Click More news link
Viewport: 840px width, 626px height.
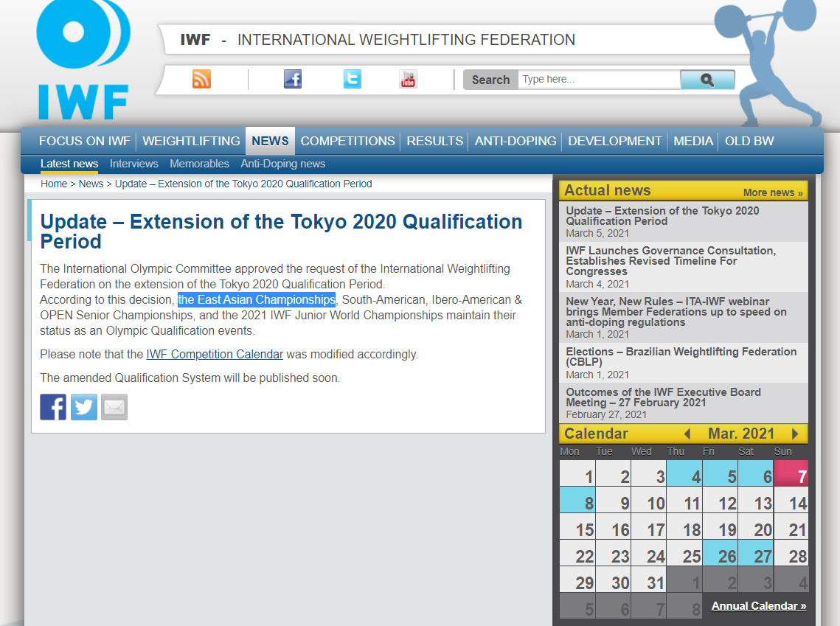(773, 192)
